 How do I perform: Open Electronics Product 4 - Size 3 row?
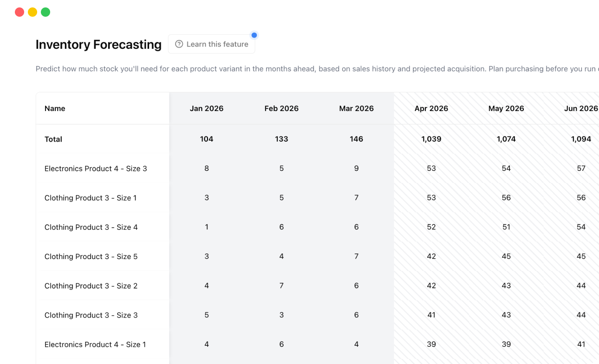click(96, 169)
